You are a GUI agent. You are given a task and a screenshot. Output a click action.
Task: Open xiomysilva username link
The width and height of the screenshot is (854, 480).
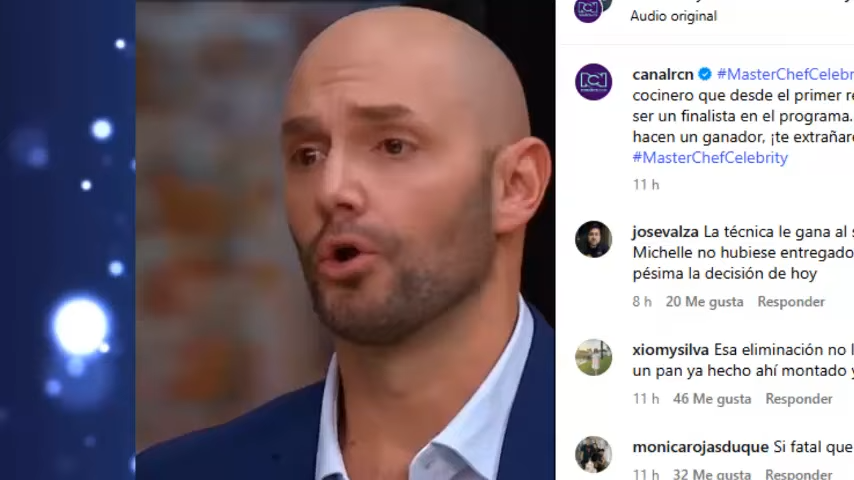670,350
